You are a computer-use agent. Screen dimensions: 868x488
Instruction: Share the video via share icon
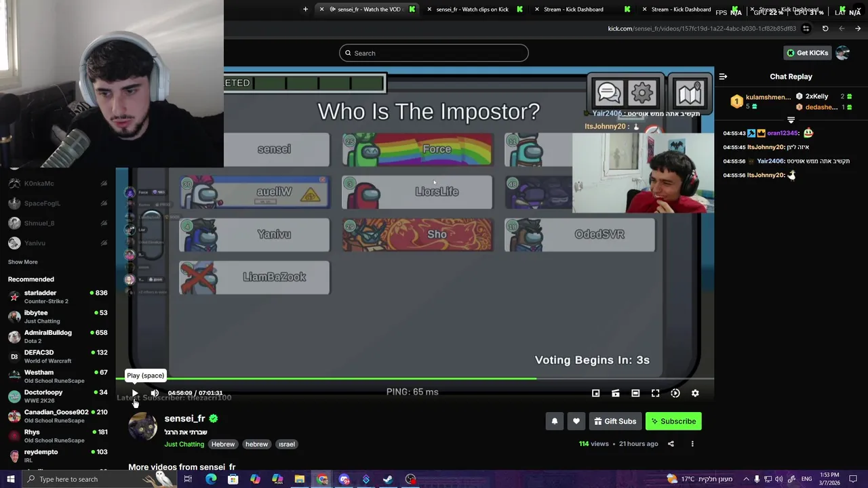(671, 444)
